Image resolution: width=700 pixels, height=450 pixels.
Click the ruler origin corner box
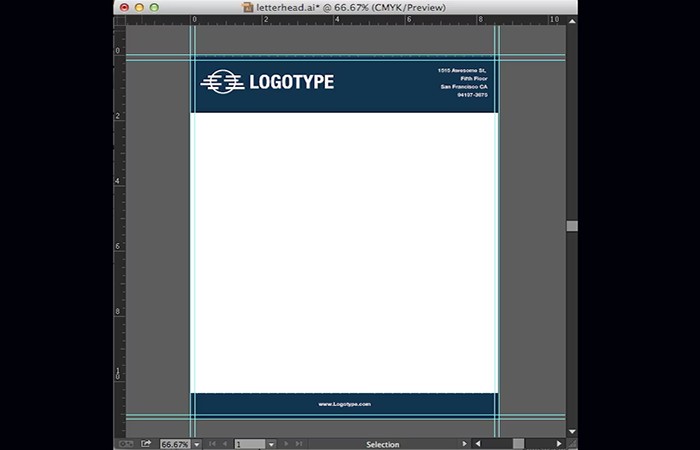pos(120,21)
